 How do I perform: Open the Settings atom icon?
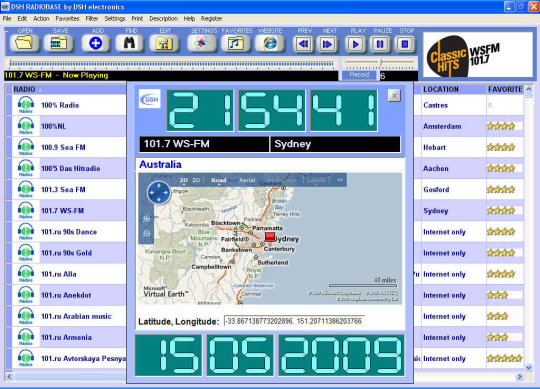pyautogui.click(x=202, y=43)
